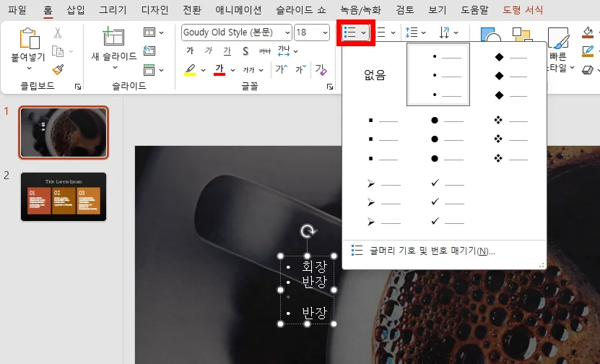Open the Help tab
The width and height of the screenshot is (600, 364).
[474, 9]
